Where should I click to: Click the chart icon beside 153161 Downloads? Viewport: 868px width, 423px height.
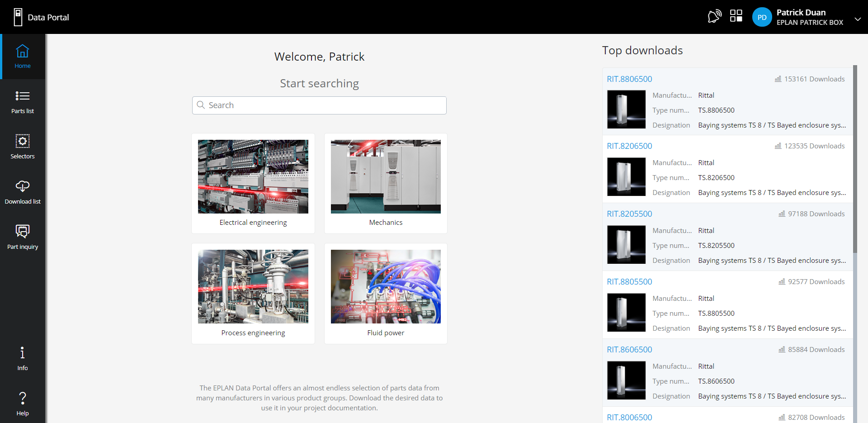point(778,79)
